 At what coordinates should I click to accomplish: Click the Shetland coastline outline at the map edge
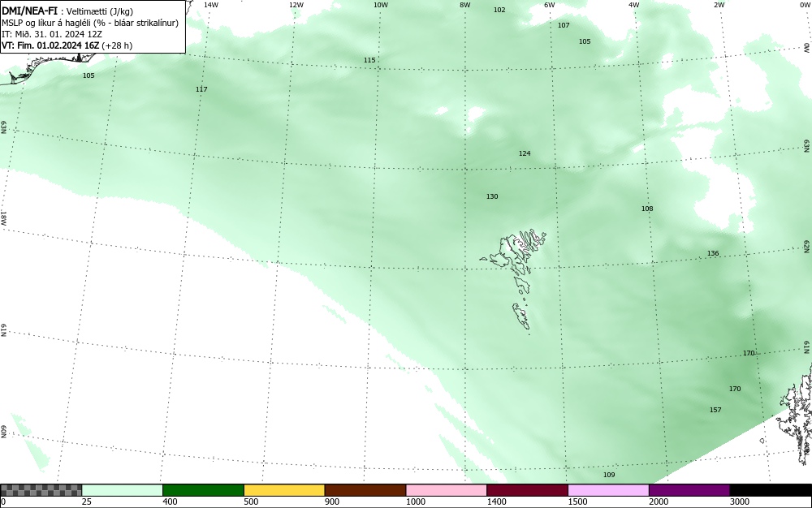(795, 415)
